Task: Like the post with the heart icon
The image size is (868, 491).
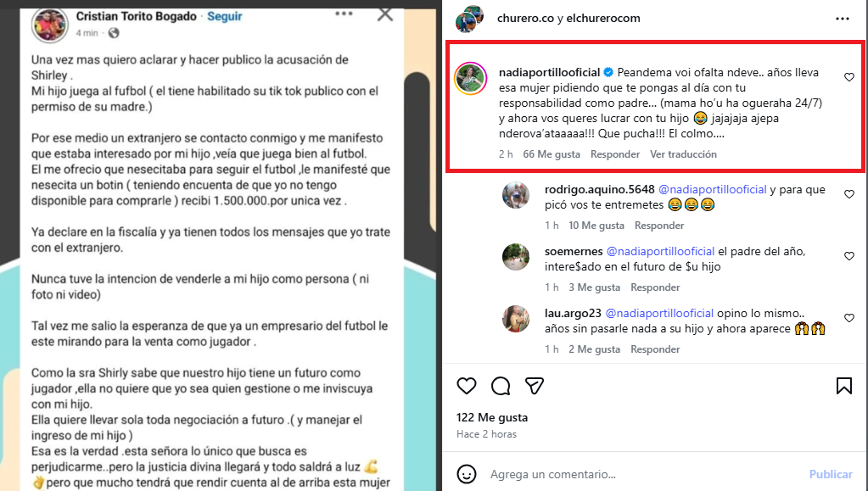Action: (x=467, y=386)
